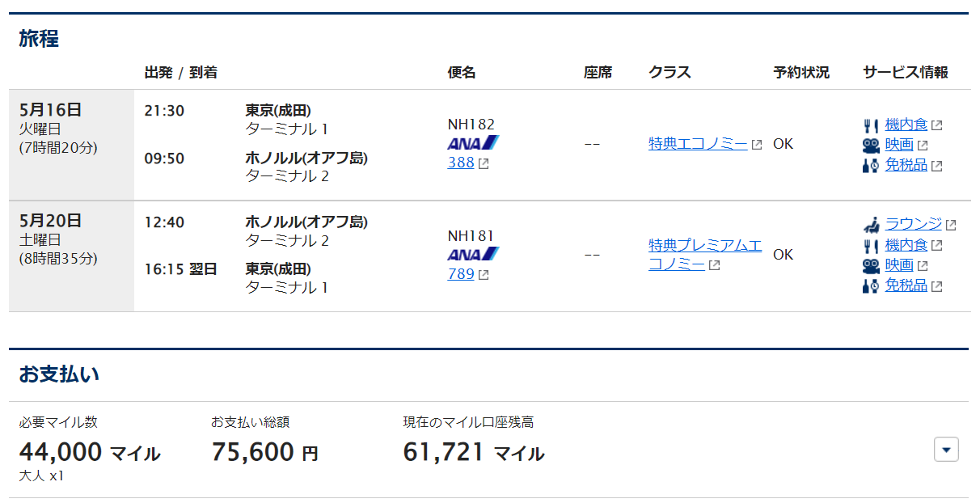Image resolution: width=980 pixels, height=503 pixels.
Task: Open aircraft type 388 link
Action: coord(461,163)
